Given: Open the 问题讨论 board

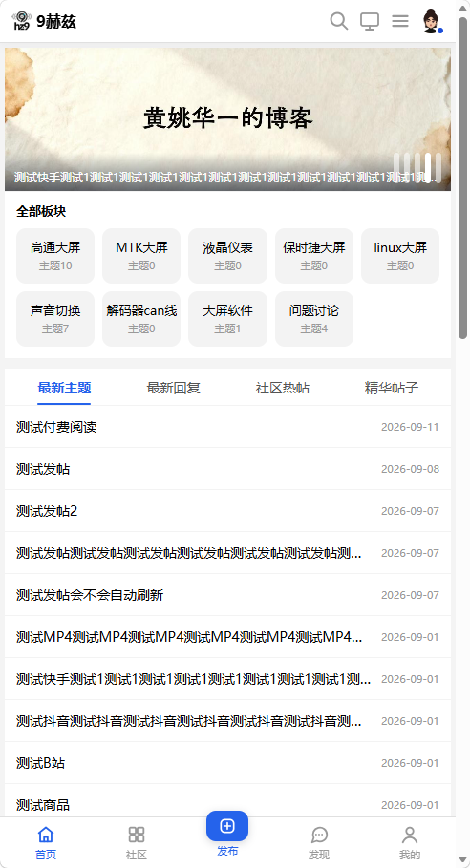Looking at the screenshot, I should tap(314, 319).
